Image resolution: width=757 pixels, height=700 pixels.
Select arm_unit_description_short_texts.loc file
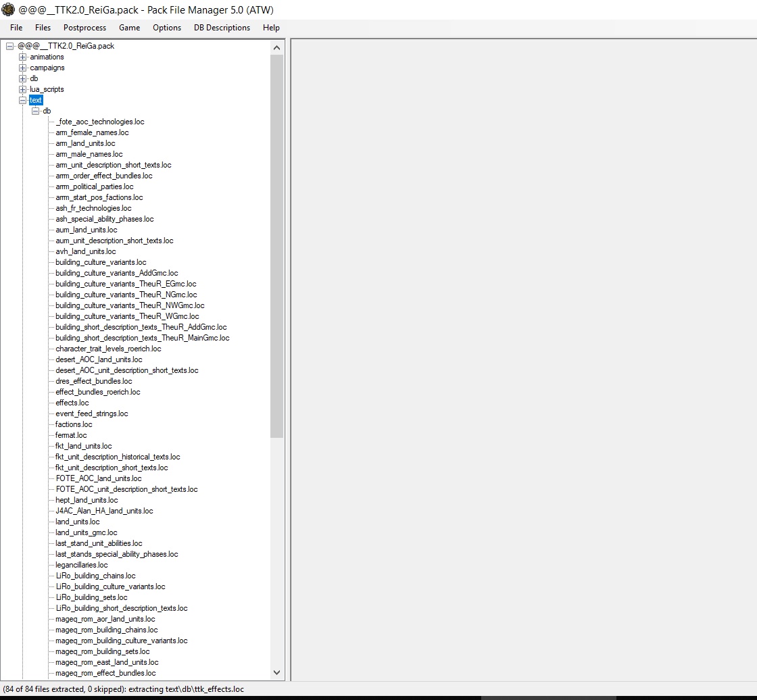[114, 165]
